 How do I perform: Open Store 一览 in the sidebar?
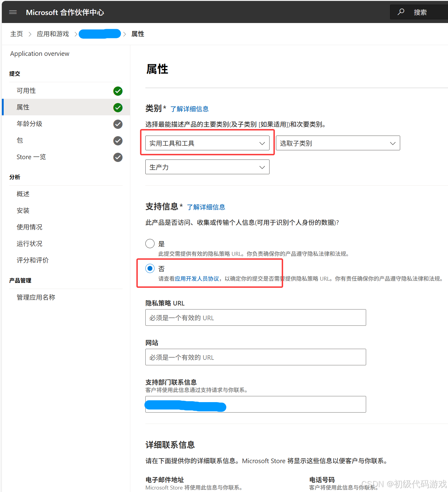coord(66,157)
